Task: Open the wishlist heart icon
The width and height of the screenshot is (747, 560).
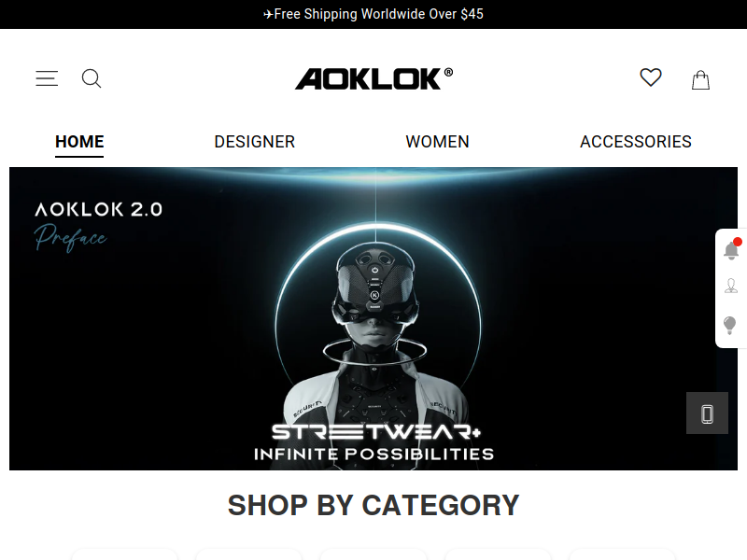Action: 650,77
